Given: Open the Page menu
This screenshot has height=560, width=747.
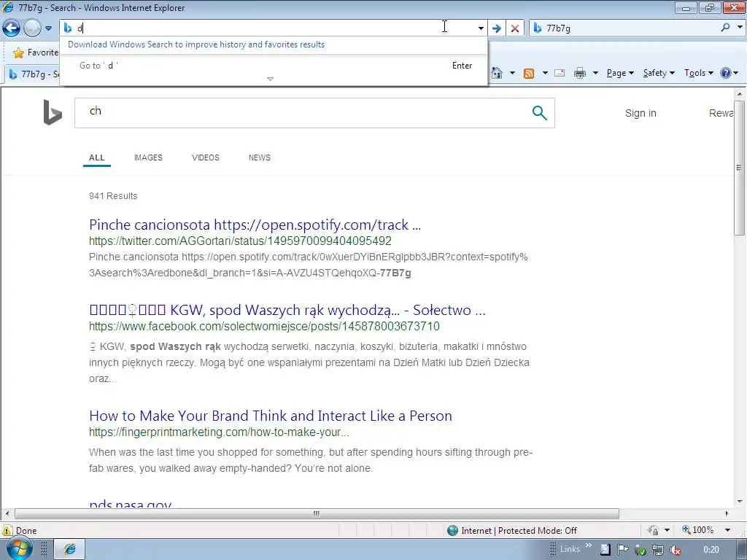Looking at the screenshot, I should pos(620,73).
